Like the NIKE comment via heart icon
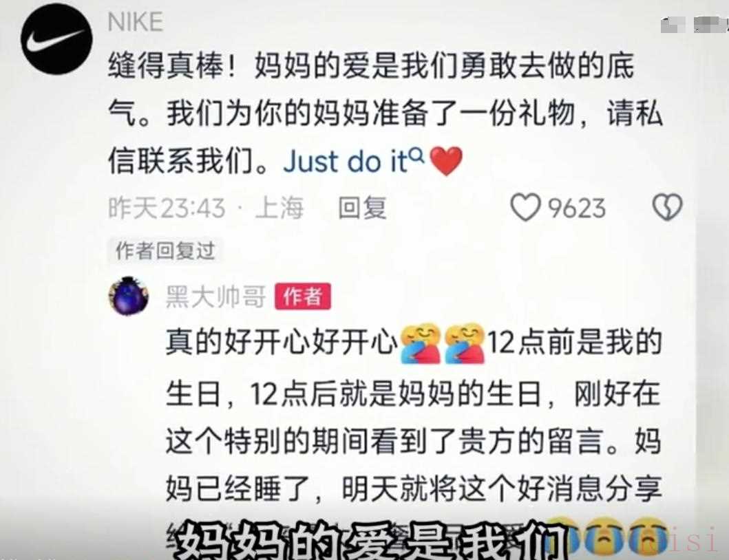The height and width of the screenshot is (560, 729). (525, 207)
